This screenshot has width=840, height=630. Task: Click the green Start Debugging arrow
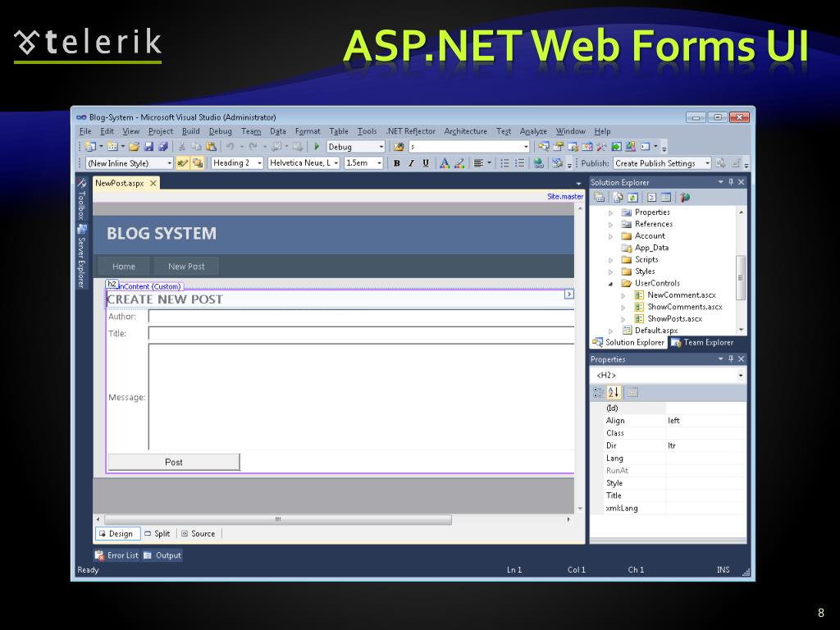coord(317,147)
